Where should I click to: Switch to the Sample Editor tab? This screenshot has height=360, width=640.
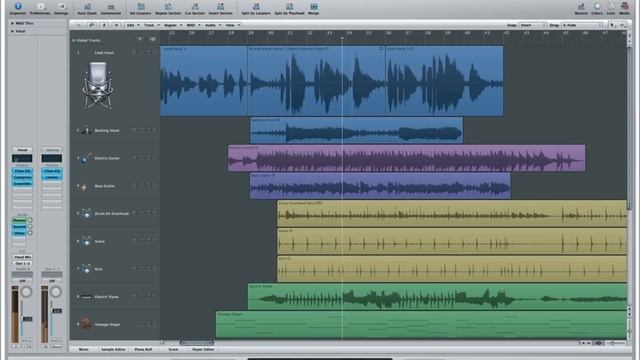tap(113, 349)
